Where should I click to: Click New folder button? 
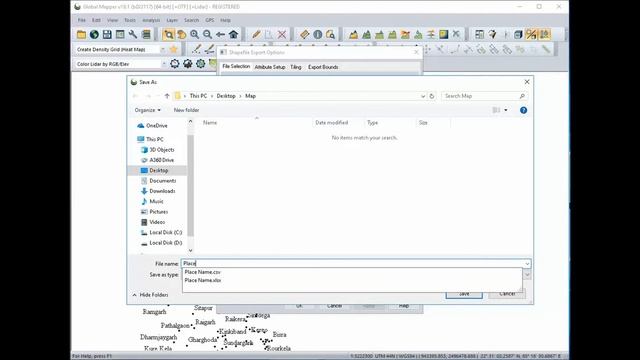point(187,110)
